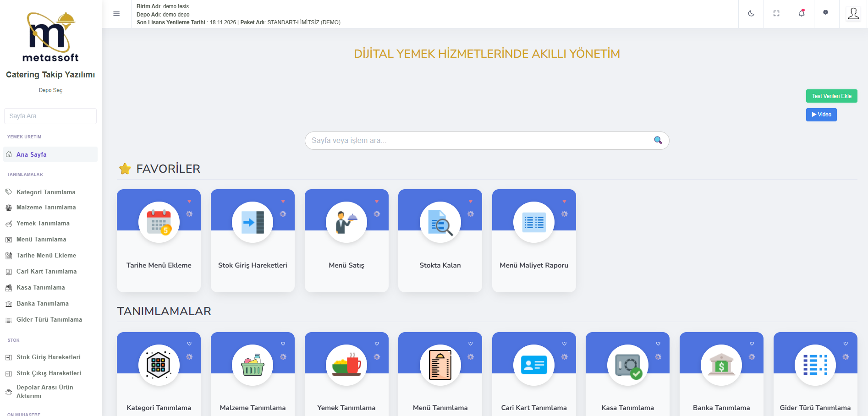Open the Stok Giriş Hareketleri card icon
This screenshot has height=416, width=868.
click(x=253, y=222)
